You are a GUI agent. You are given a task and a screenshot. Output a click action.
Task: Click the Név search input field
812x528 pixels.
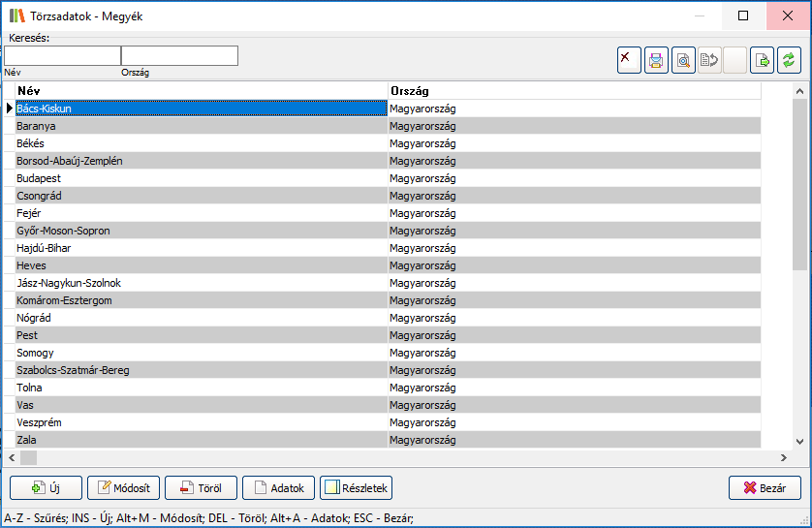(62, 56)
